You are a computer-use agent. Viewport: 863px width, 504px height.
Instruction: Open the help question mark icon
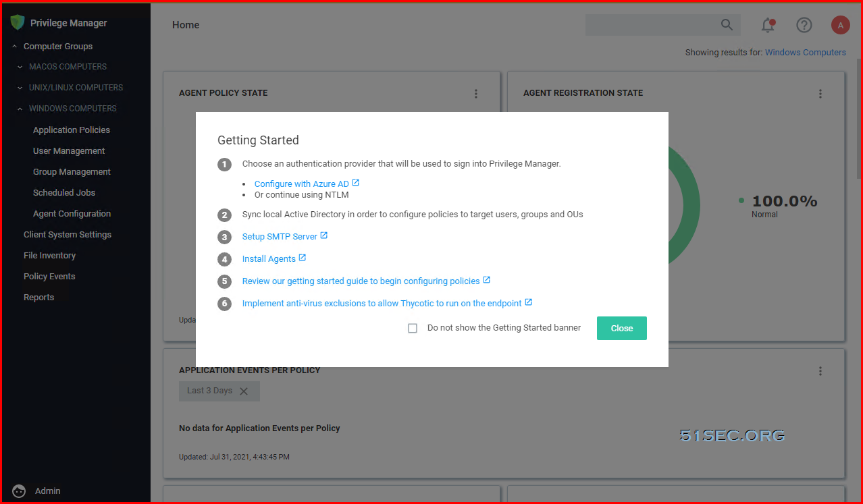click(x=804, y=25)
